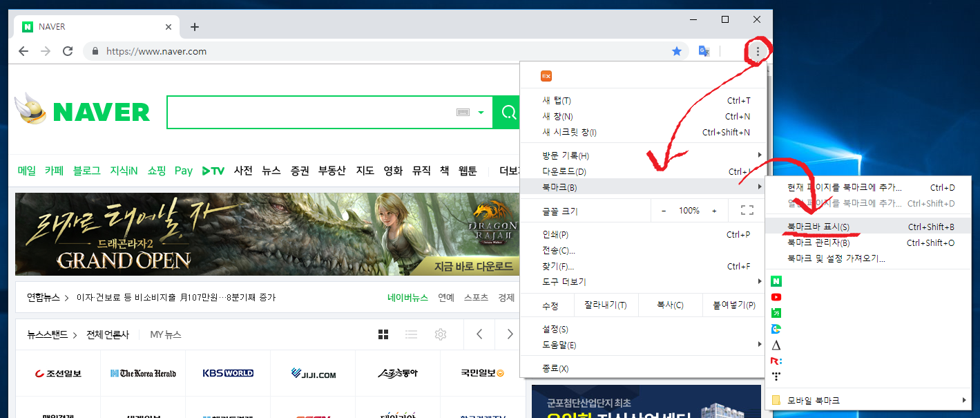Expand the 방문 기록(H) submenu

643,155
